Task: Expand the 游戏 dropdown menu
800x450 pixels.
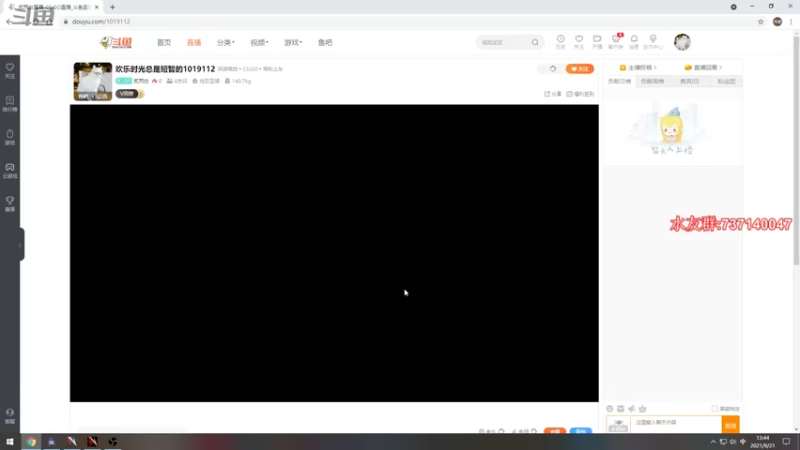Action: [x=293, y=42]
